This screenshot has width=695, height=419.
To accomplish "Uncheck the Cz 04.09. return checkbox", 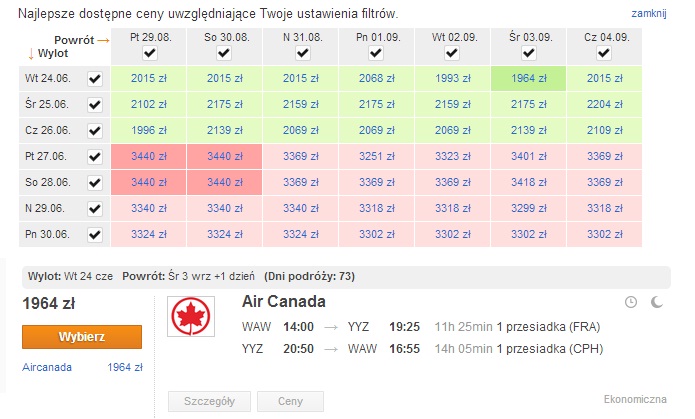I will coord(604,53).
